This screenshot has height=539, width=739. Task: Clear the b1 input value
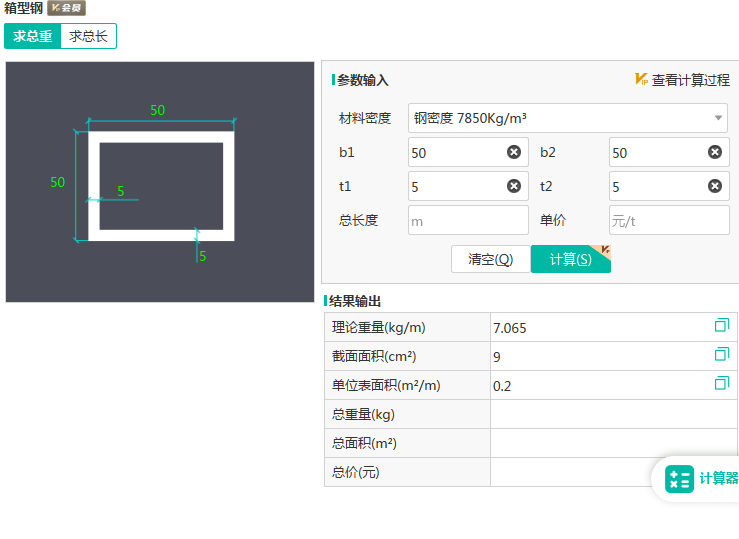coord(514,152)
